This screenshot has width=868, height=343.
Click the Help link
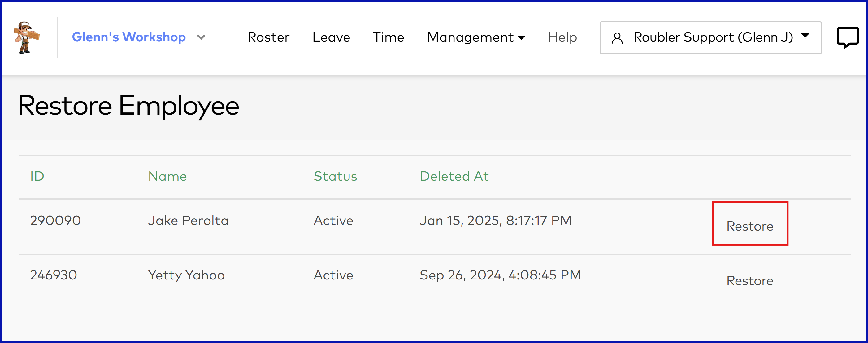click(x=562, y=37)
